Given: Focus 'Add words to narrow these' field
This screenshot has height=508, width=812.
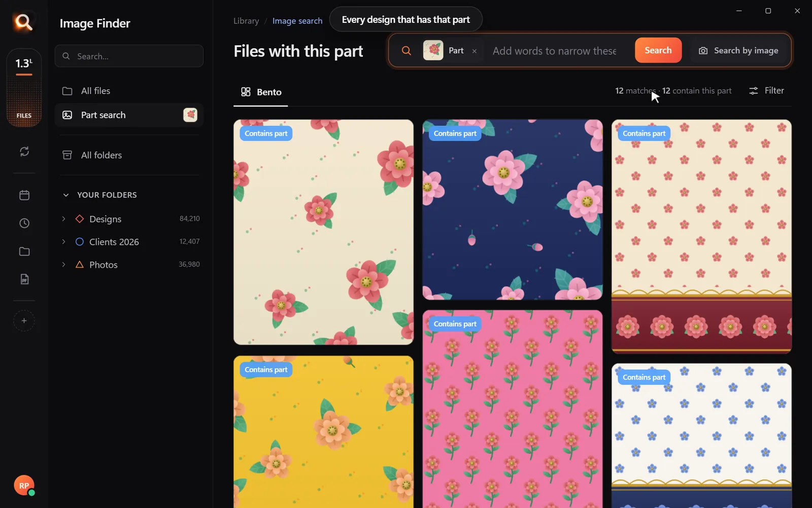Looking at the screenshot, I should point(554,51).
